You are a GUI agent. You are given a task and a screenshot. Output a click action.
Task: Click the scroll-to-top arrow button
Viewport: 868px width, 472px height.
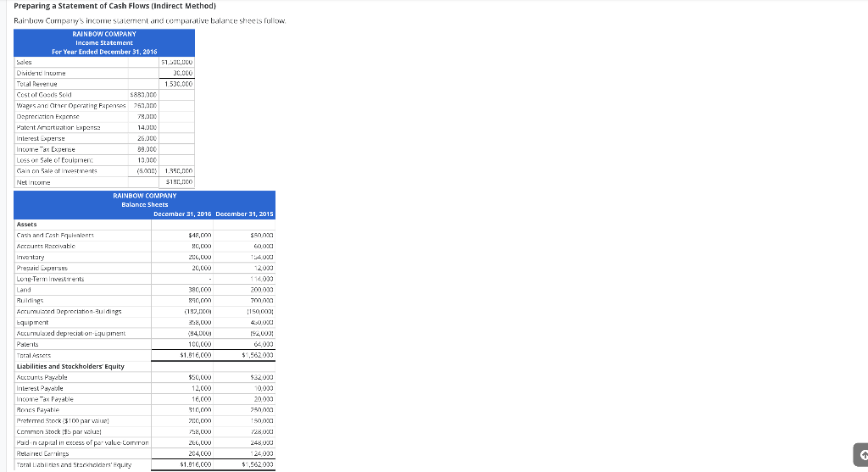(861, 455)
